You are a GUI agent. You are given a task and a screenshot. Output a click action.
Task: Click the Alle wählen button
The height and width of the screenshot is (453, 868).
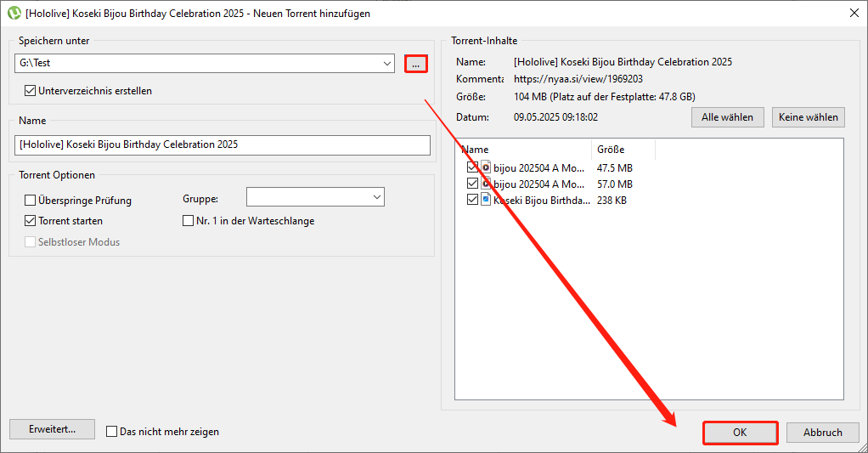click(727, 117)
